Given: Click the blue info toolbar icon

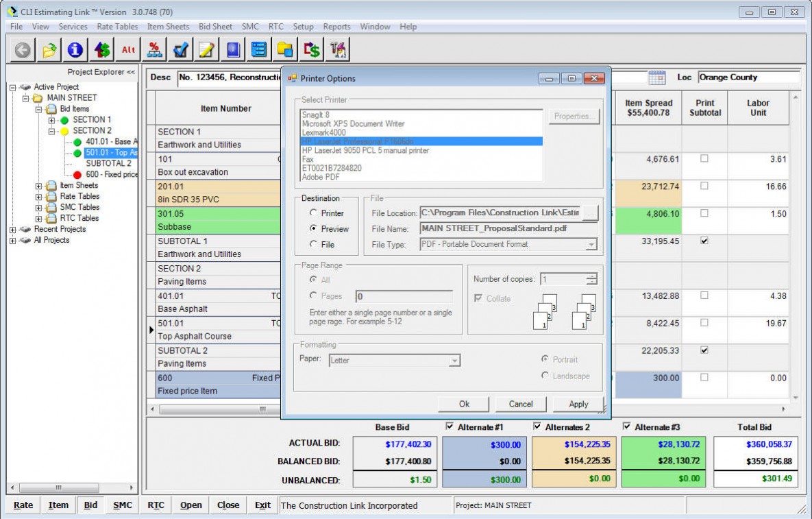Looking at the screenshot, I should pos(75,50).
